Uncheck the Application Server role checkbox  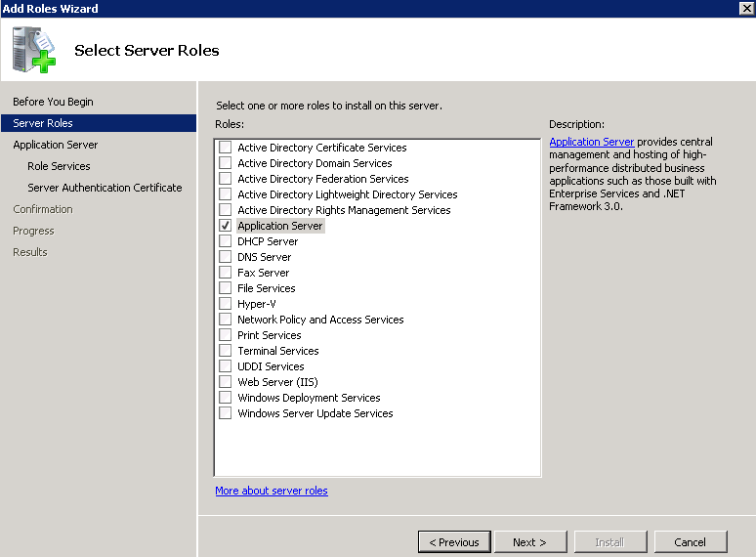[x=226, y=226]
